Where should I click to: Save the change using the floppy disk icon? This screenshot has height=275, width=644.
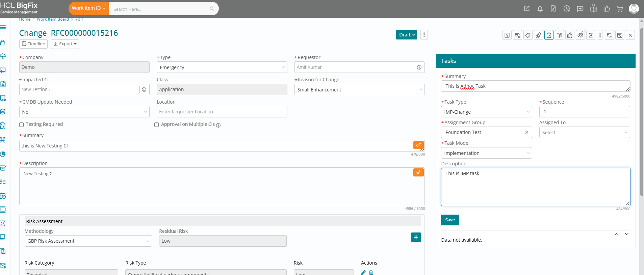point(620,35)
